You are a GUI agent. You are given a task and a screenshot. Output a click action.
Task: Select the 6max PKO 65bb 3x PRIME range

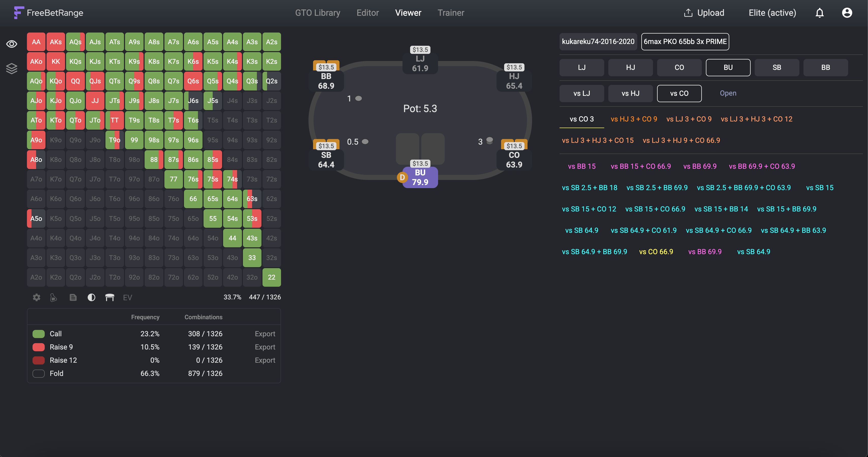pos(685,41)
